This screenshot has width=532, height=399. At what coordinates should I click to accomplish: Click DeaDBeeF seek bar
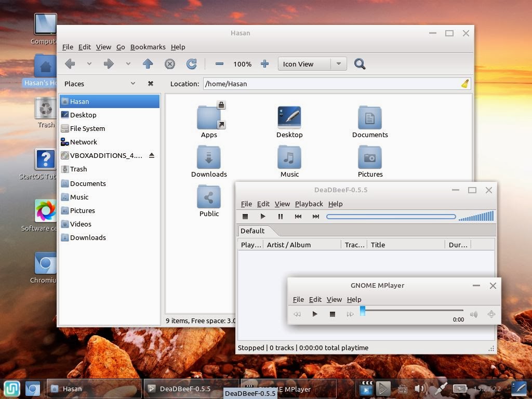[x=391, y=217]
